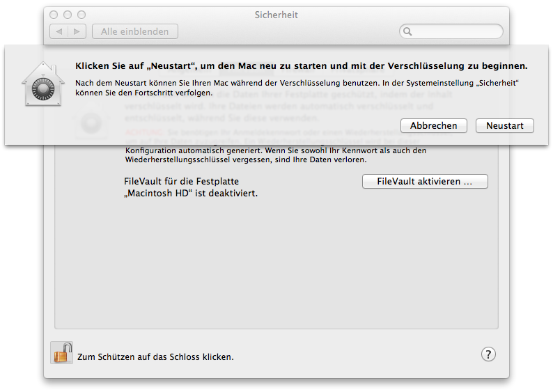
Task: Click the Abbrechen button
Action: pos(434,126)
